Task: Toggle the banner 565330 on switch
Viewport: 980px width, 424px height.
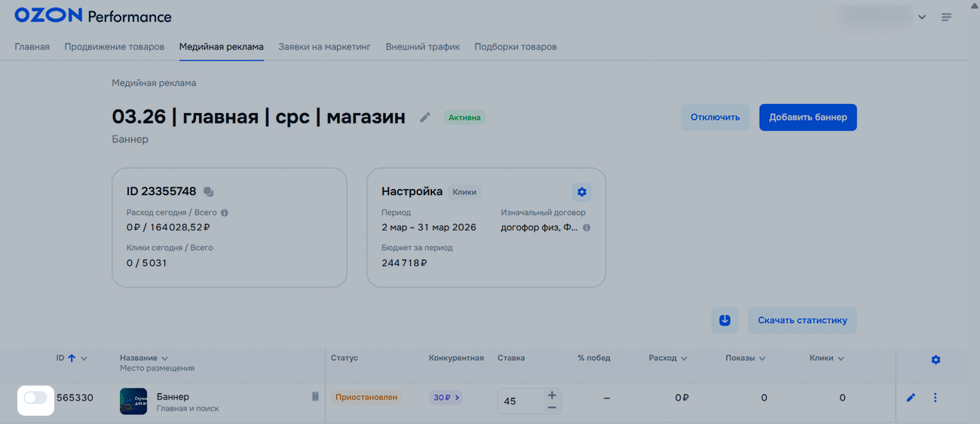Action: click(x=35, y=398)
